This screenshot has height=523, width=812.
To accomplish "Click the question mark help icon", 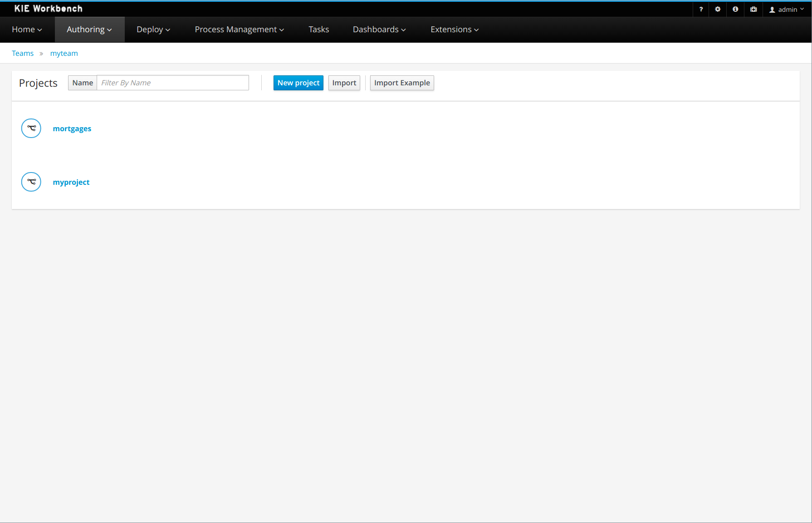I will pyautogui.click(x=701, y=9).
